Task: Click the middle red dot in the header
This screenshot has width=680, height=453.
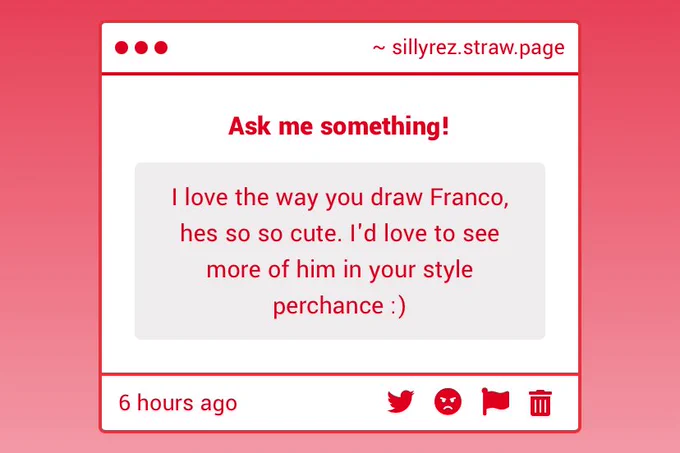Action: (141, 47)
